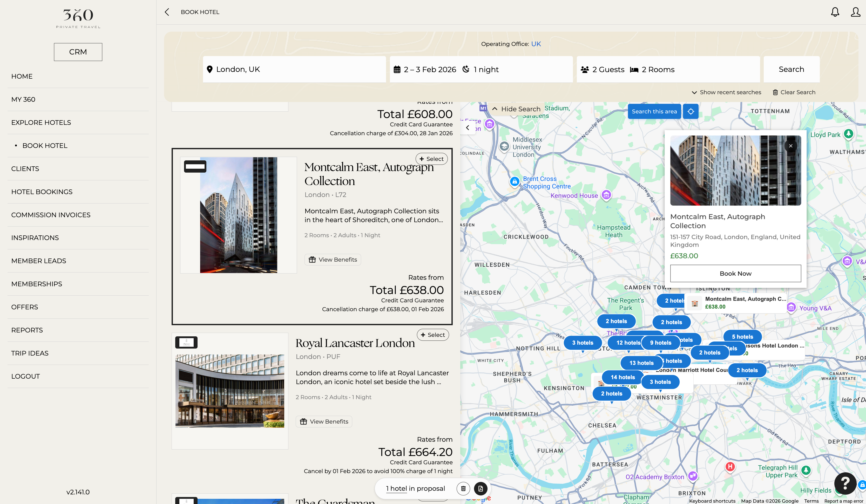The width and height of the screenshot is (866, 504).
Task: Close the Montcalm East map popup
Action: 790,146
